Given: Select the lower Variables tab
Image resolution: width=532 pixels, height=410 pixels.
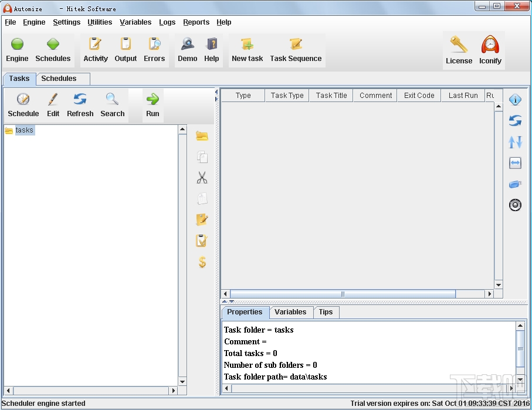Looking at the screenshot, I should [290, 312].
